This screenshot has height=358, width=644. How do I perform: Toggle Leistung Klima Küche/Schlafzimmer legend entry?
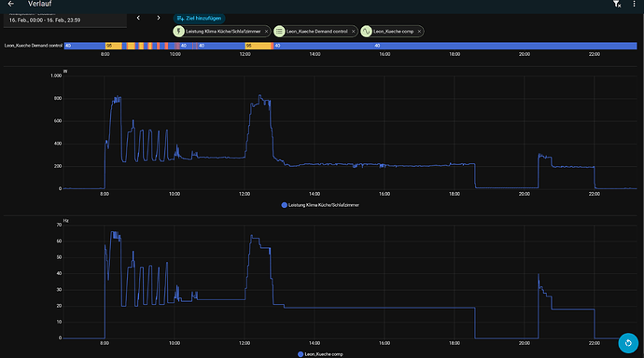[x=320, y=205]
